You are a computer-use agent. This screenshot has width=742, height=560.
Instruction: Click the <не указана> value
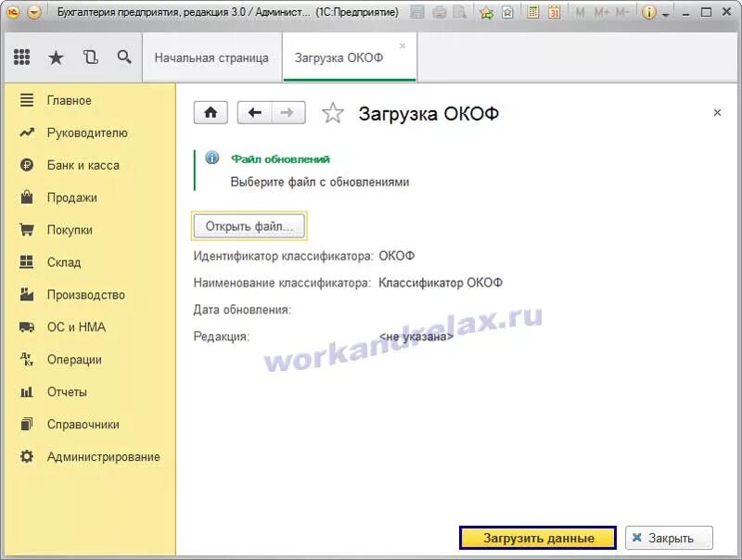[416, 337]
